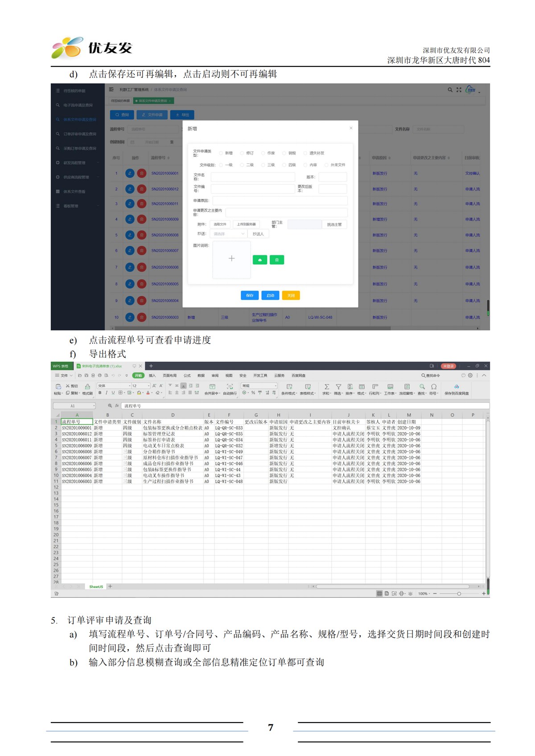Viewport: 535px width, 756px height.
Task: Open the font name 宋体 dropdown
Action: coord(114,386)
